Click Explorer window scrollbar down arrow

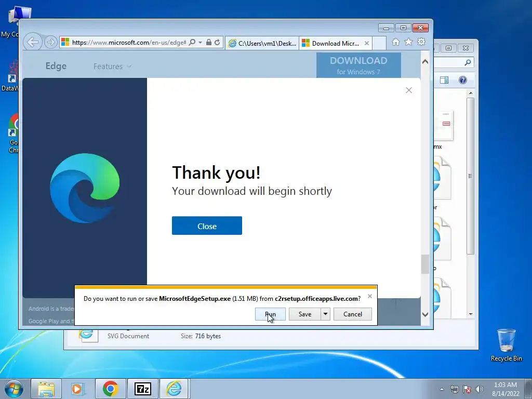click(x=471, y=314)
